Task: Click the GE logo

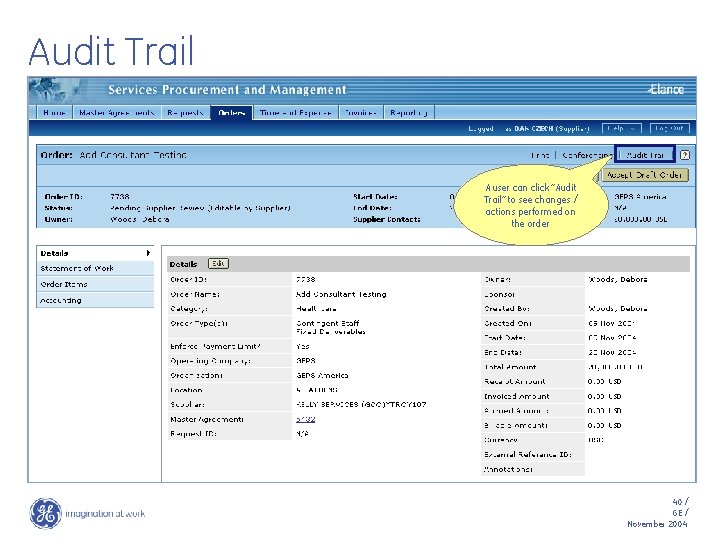Action: 45,513
